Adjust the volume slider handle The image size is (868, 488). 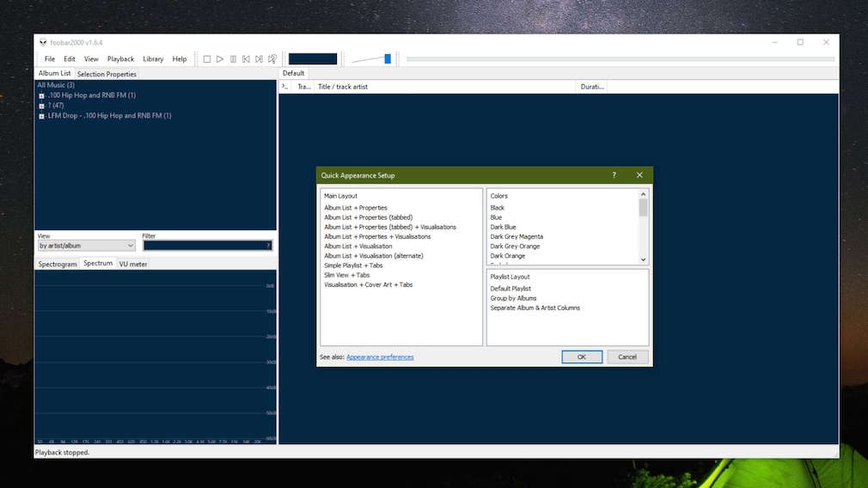pyautogui.click(x=388, y=58)
